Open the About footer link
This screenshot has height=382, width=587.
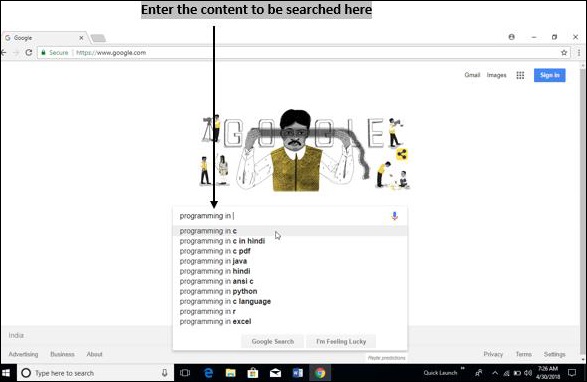[x=94, y=354]
